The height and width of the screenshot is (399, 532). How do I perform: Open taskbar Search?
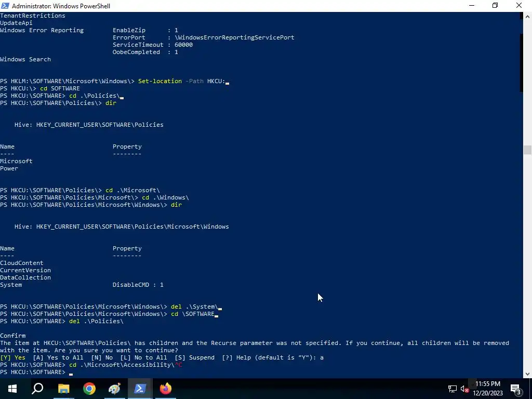[37, 389]
